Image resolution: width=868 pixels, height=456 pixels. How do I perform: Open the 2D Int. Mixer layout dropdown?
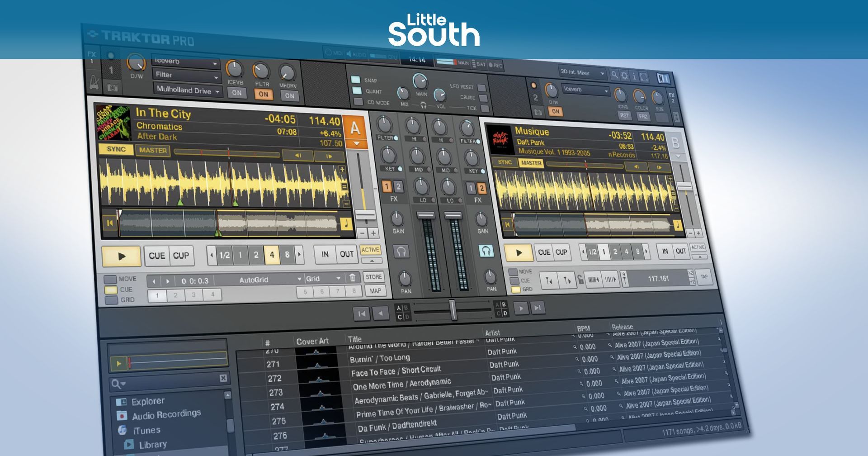point(582,72)
